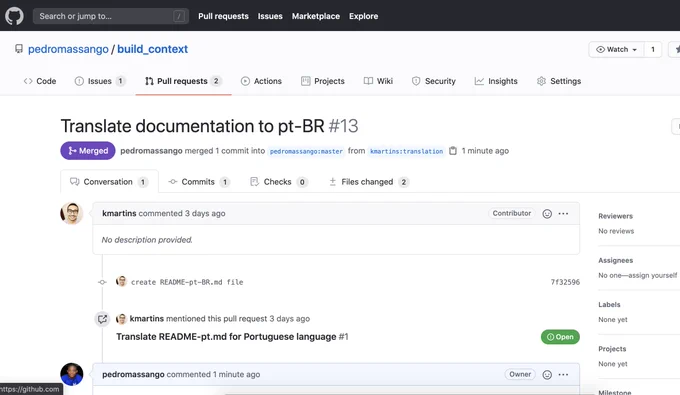Expand the Watch dropdown button
This screenshot has height=395, width=680.
616,49
